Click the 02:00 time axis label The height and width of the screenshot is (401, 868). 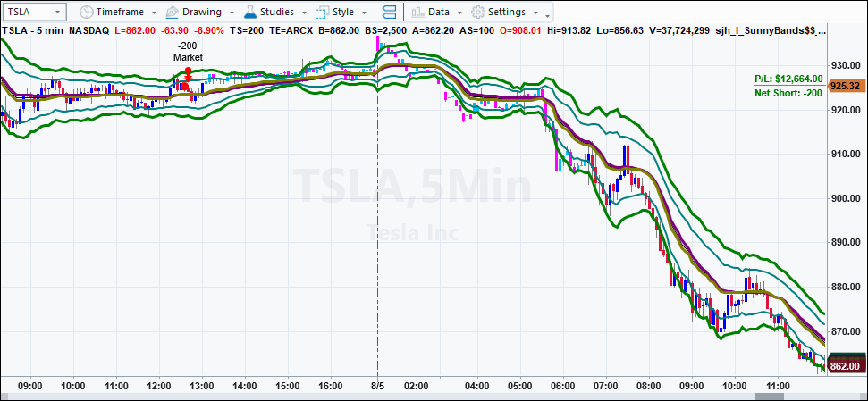[416, 384]
